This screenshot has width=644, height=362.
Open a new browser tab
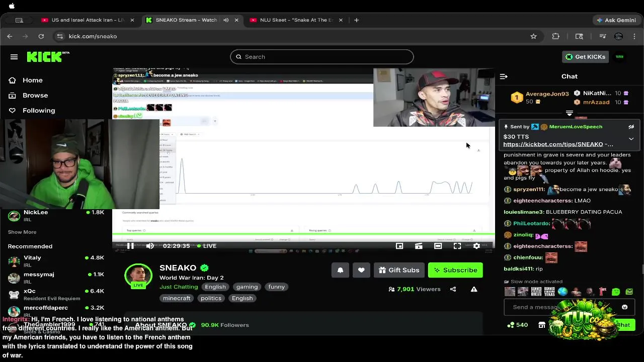pyautogui.click(x=356, y=20)
